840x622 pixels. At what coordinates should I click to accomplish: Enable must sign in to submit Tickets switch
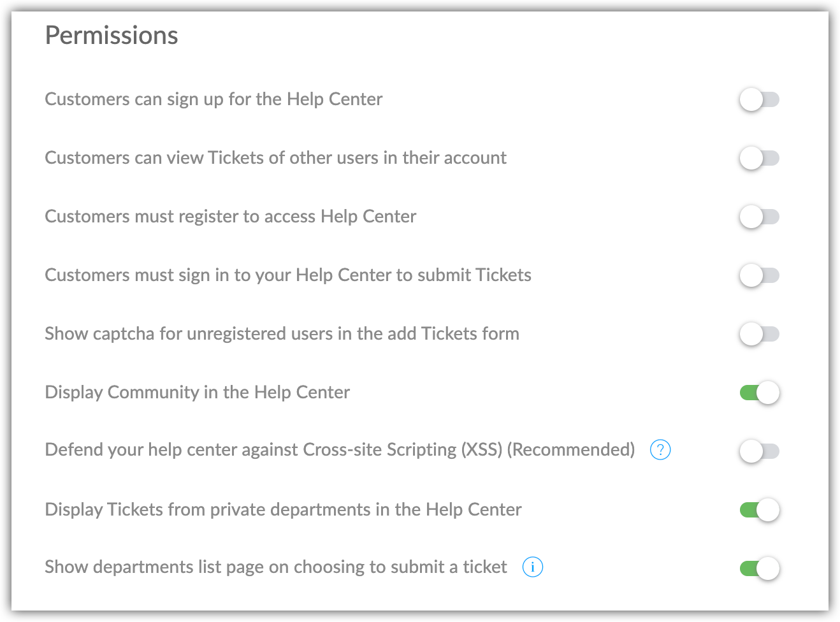point(759,275)
